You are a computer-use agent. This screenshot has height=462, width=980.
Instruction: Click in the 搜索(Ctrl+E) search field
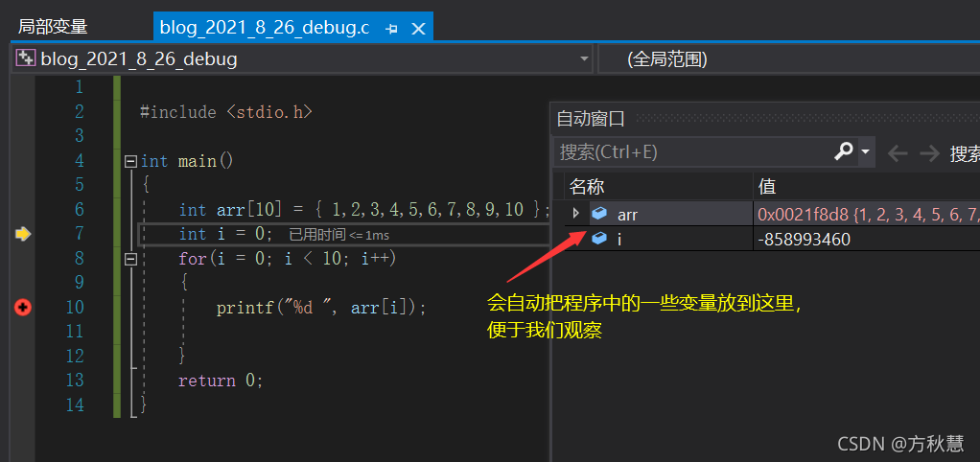click(692, 151)
